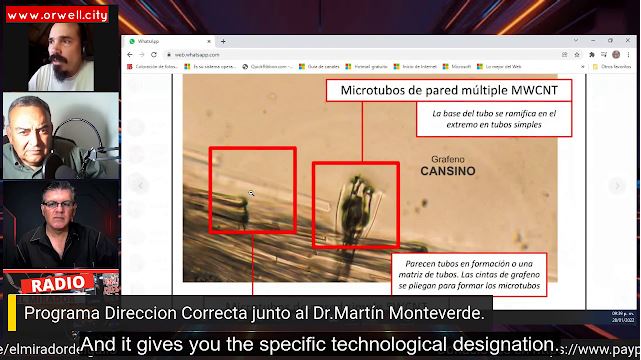Click the 'Grafeno CANSINO' text

448,166
